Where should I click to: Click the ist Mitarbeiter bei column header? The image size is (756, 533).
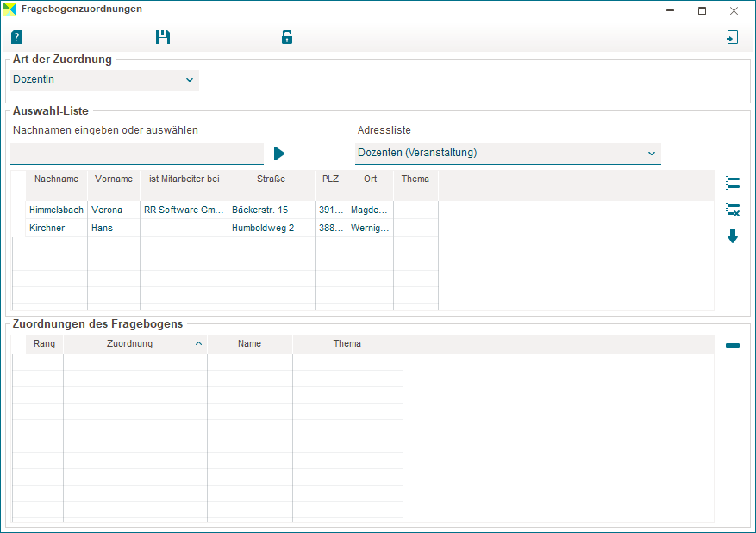point(184,179)
